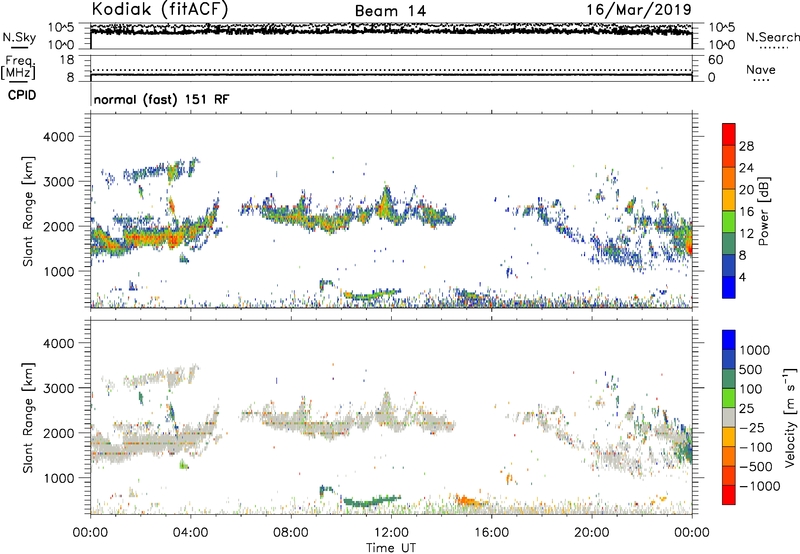
Task: Click the "60" Nave tick label
Action: tap(715, 60)
